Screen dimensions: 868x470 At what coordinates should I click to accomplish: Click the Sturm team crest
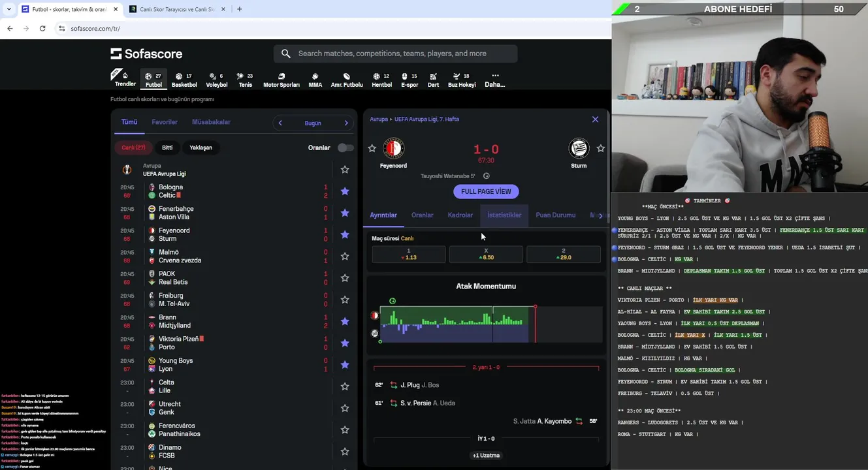[579, 148]
